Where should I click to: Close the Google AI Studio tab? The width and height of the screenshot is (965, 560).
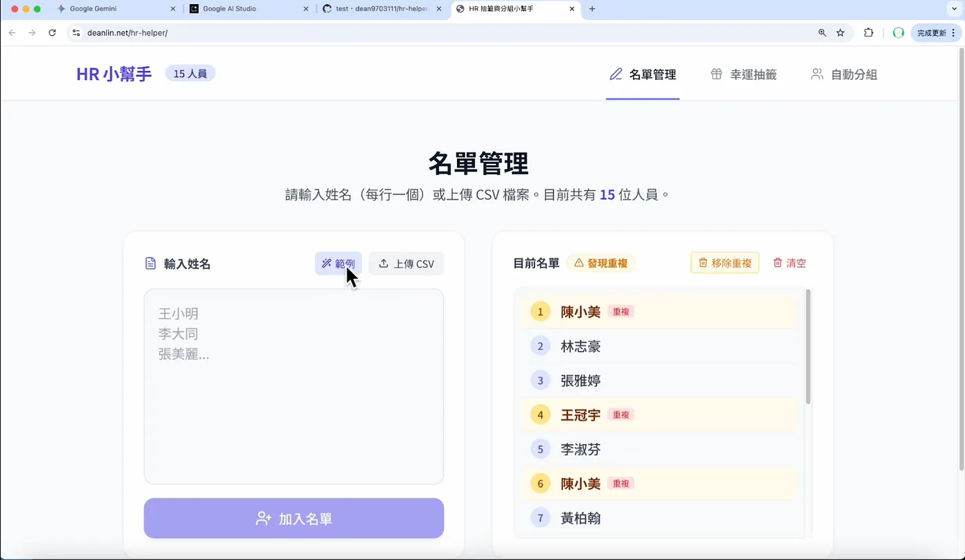(306, 9)
